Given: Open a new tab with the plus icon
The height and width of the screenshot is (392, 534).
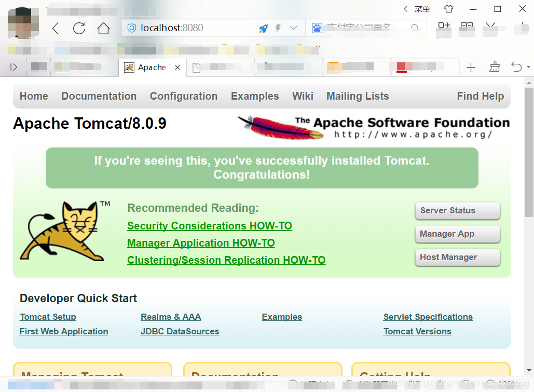Looking at the screenshot, I should [471, 67].
